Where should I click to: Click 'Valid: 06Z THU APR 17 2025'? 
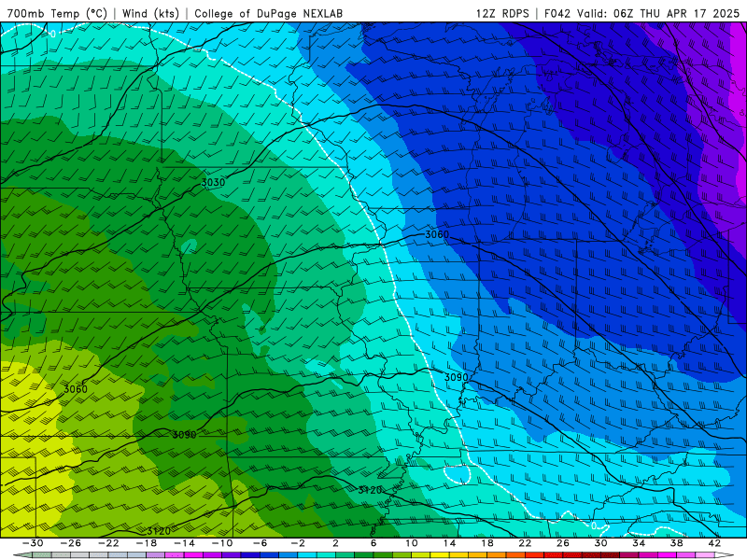click(658, 13)
